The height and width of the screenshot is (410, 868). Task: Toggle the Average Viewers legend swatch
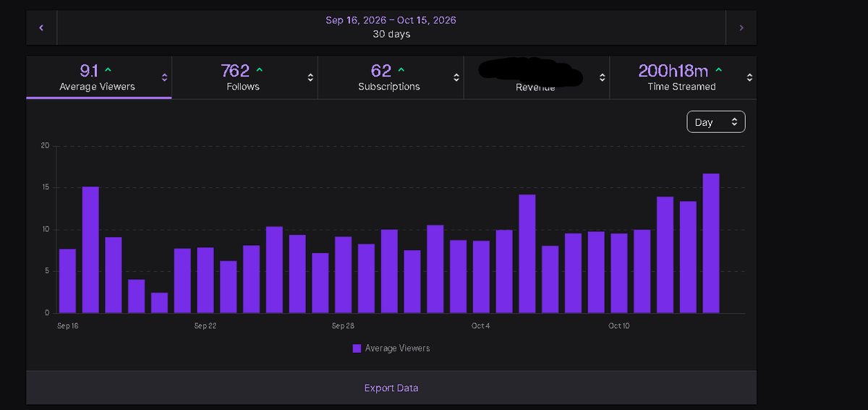point(357,349)
